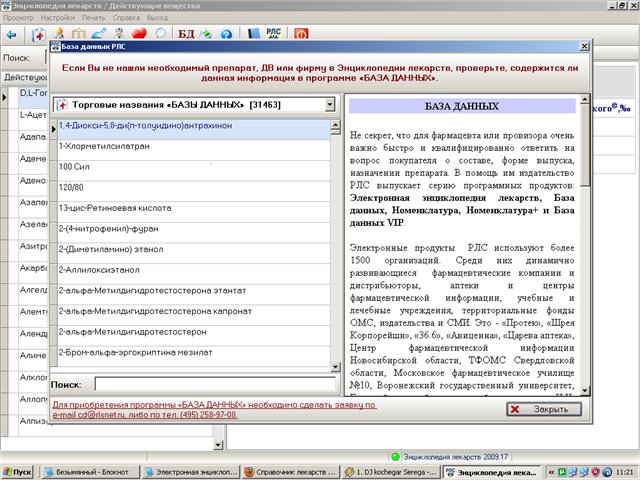The image size is (640, 480).
Task: Click the building with columns icon
Action: click(x=80, y=34)
